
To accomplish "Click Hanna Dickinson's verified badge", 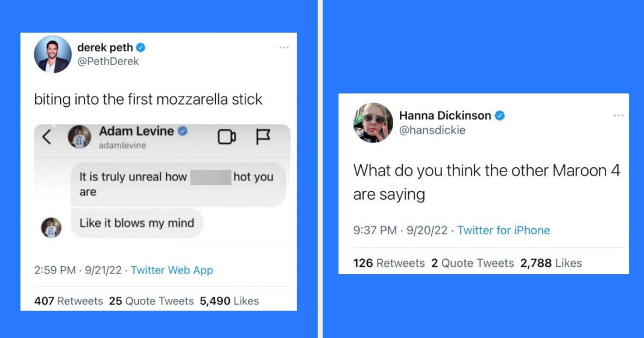I will pos(499,116).
